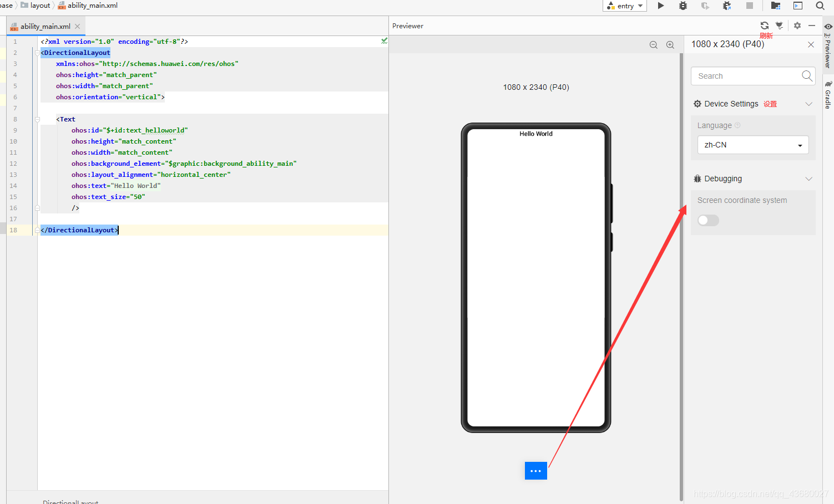Open the entry run configuration dropdown
Screen dimensions: 834x504
click(x=625, y=6)
